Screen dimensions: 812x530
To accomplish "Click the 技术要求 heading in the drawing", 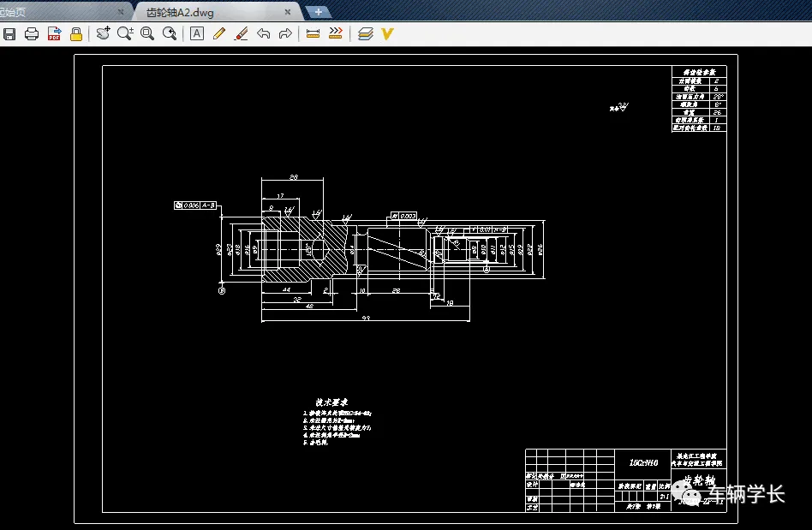I will point(332,402).
